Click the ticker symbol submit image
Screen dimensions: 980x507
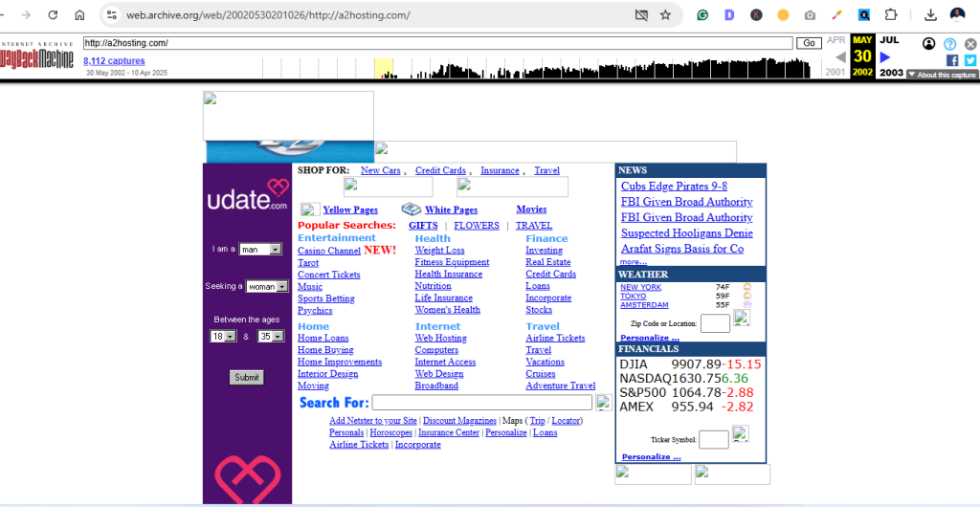741,434
